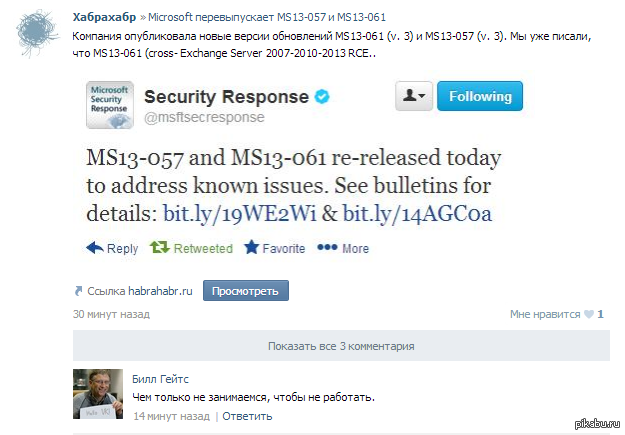Image resolution: width=625 pixels, height=435 pixels.
Task: Expand all 3 comments
Action: [341, 346]
